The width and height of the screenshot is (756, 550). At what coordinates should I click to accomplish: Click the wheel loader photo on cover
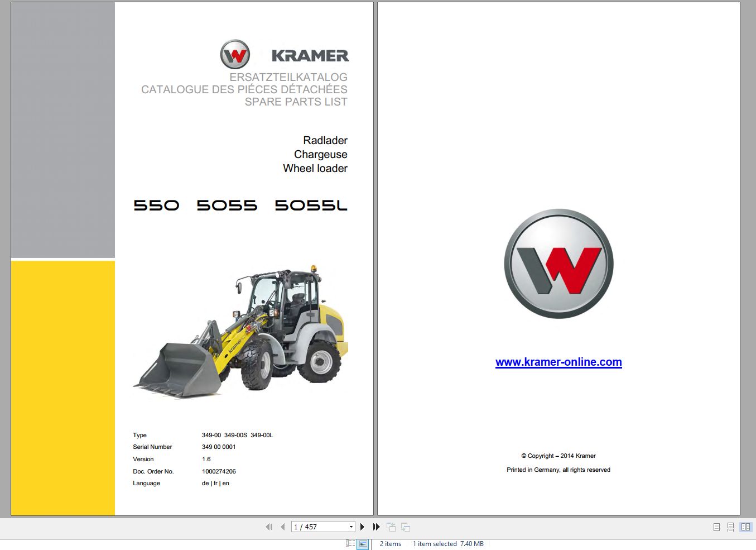(x=240, y=332)
